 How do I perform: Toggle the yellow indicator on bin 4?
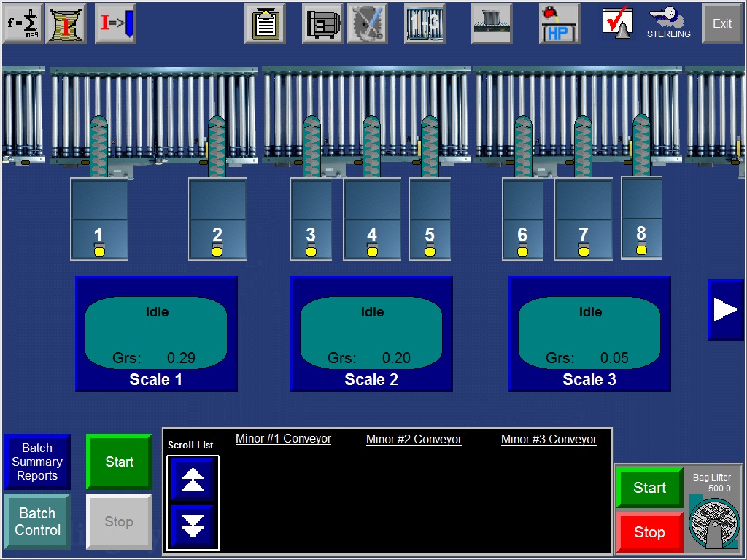(x=372, y=252)
